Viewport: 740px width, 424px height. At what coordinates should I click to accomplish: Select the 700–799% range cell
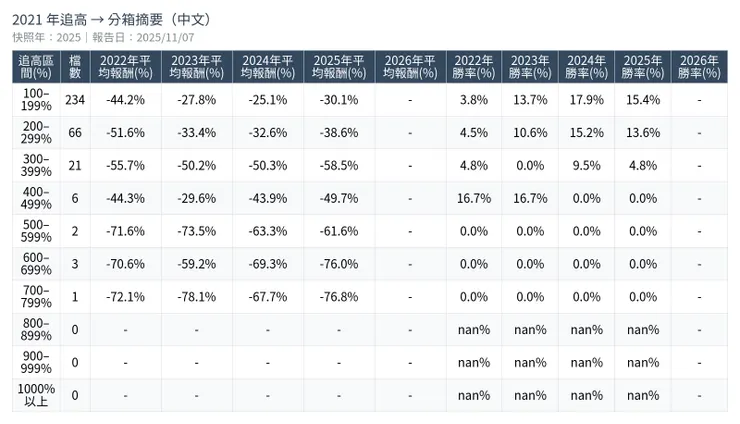pyautogui.click(x=36, y=297)
